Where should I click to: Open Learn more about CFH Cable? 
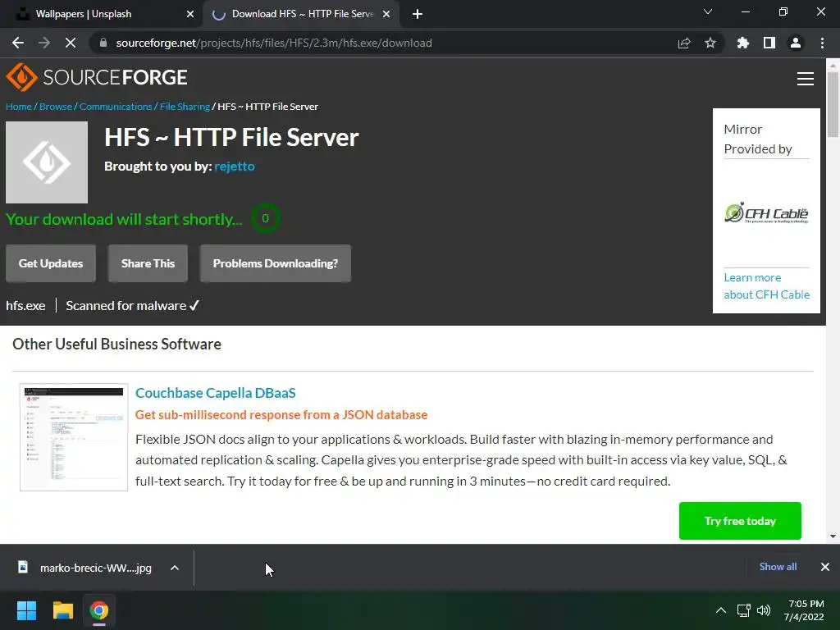click(767, 286)
